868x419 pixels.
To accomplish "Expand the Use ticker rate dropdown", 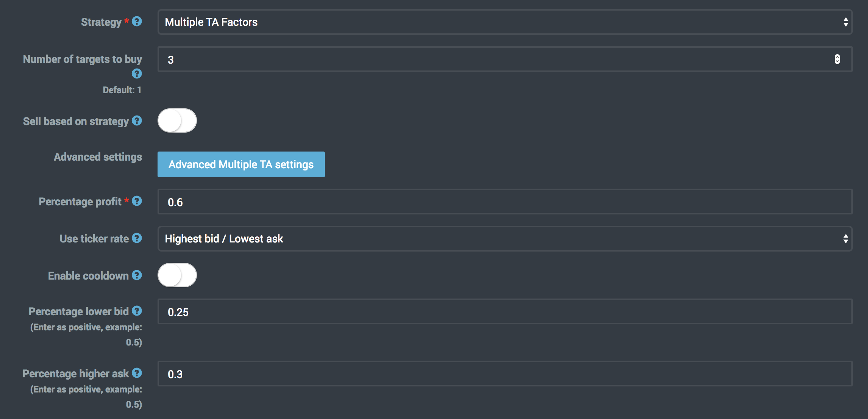I will 504,239.
